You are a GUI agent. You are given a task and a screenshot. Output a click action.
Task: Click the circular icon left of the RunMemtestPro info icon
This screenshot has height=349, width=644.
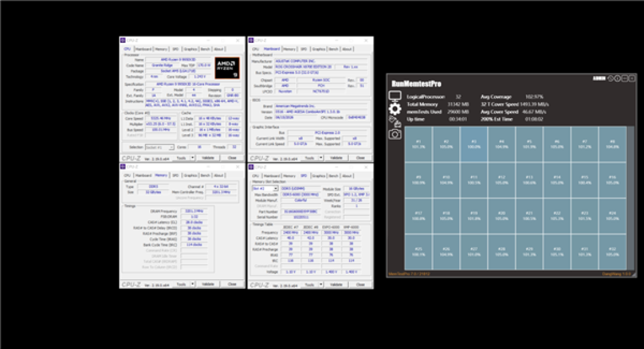coord(611,78)
